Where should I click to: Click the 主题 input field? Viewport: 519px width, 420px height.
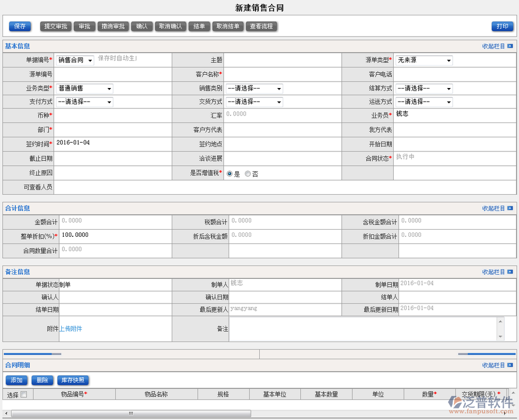(282, 60)
